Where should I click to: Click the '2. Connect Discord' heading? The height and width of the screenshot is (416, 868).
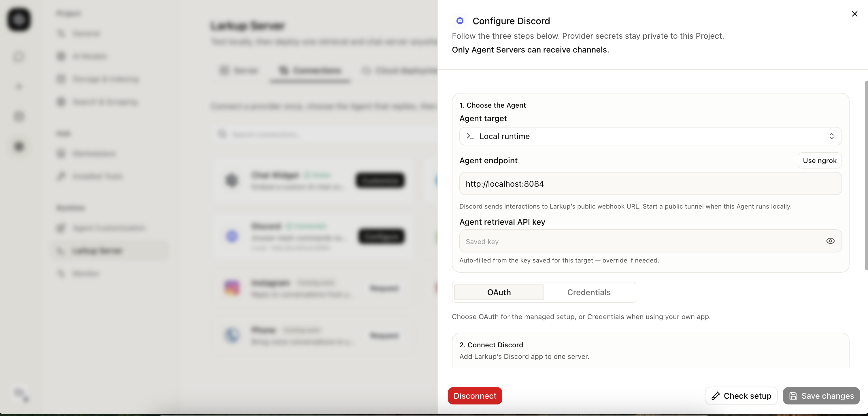pyautogui.click(x=491, y=345)
